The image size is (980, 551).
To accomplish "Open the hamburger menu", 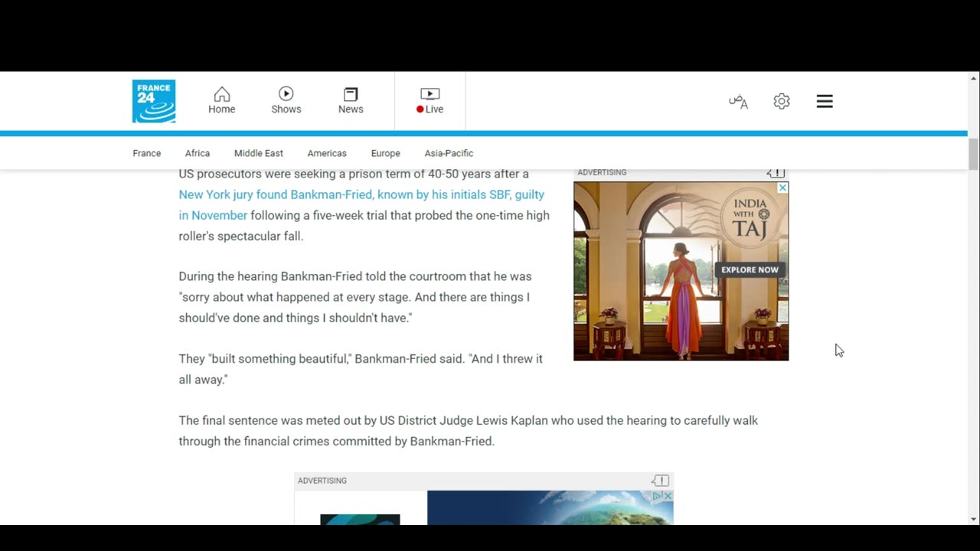I will pyautogui.click(x=825, y=101).
